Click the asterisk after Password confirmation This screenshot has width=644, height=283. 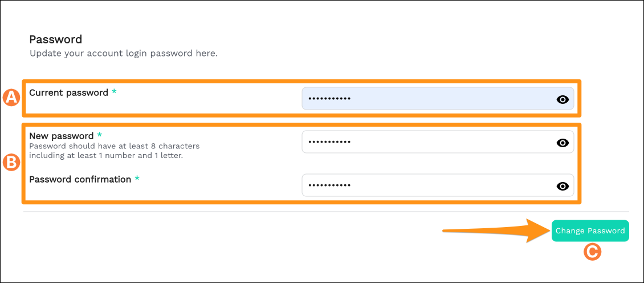(137, 179)
